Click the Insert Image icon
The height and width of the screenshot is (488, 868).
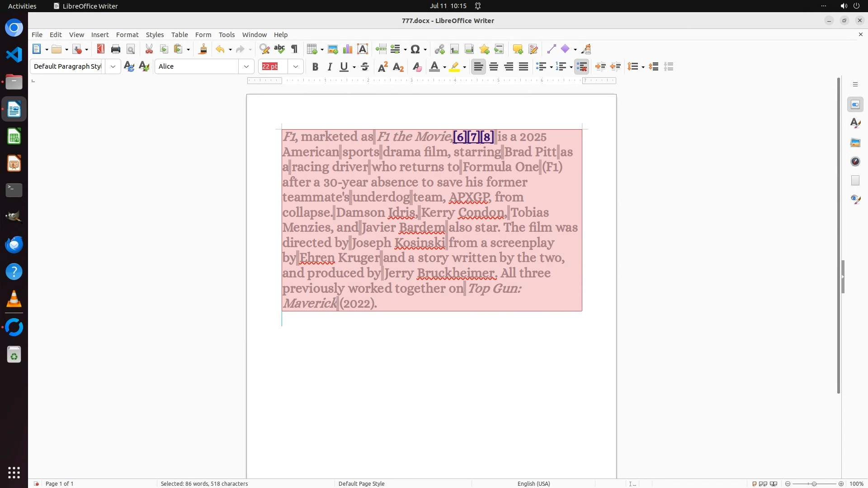pos(333,49)
